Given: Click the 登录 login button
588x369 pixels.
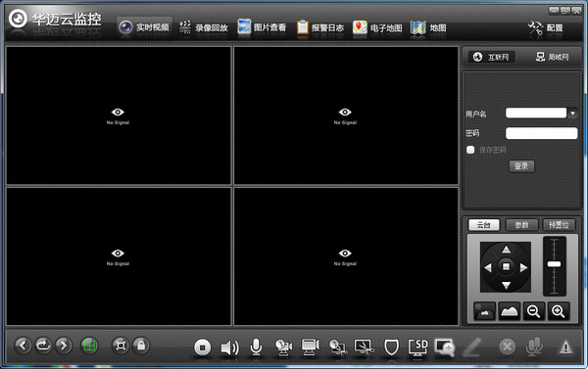Looking at the screenshot, I should coord(521,166).
